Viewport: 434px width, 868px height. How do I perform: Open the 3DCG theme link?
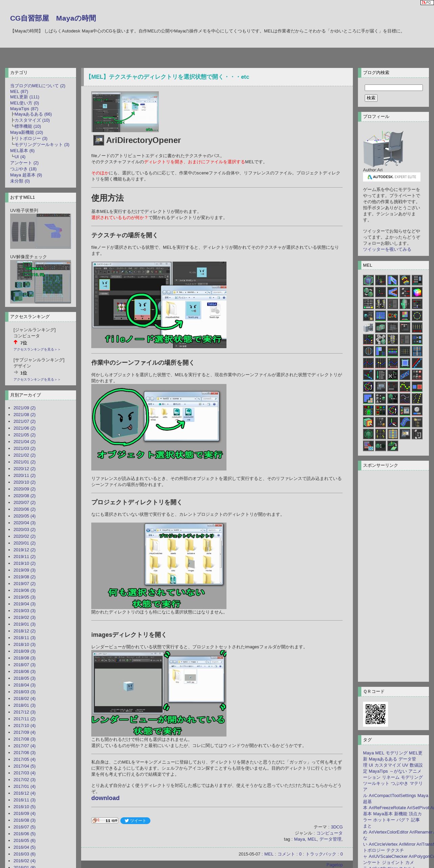tap(337, 827)
